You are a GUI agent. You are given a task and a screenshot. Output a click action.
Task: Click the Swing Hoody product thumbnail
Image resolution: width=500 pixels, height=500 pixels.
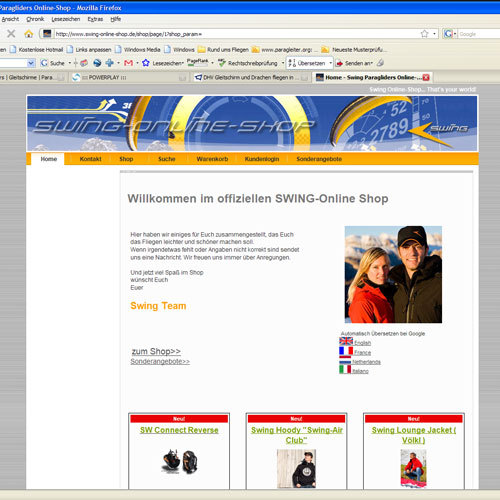click(296, 468)
